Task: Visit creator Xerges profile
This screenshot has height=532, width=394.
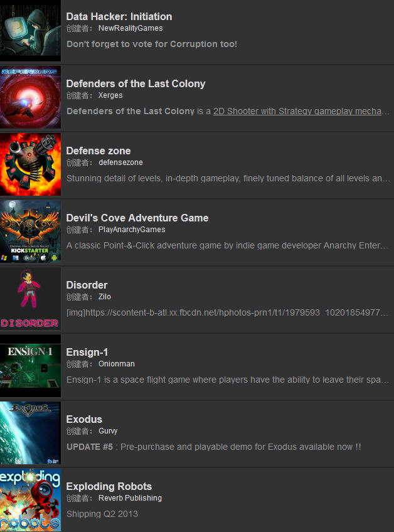Action: pos(110,95)
